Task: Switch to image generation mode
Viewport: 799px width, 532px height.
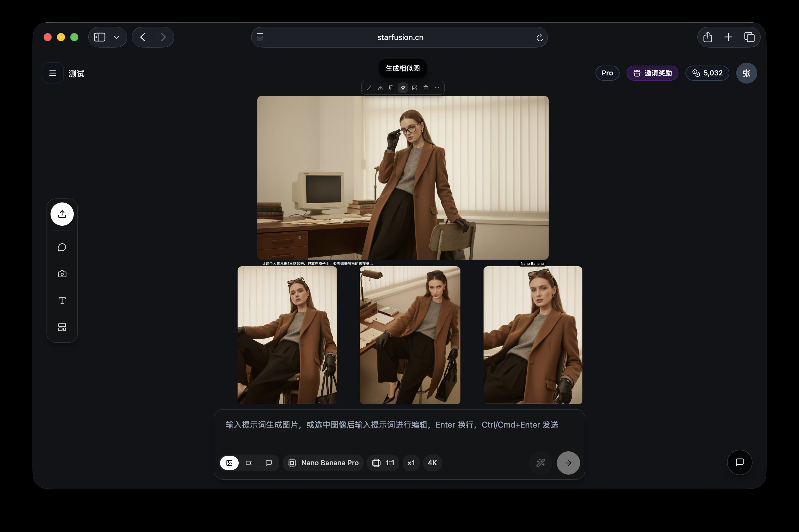Action: coord(230,463)
